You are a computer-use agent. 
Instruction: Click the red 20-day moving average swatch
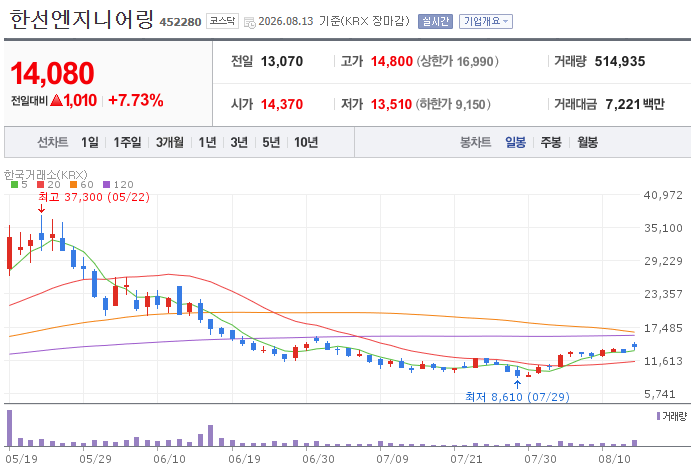pyautogui.click(x=41, y=185)
